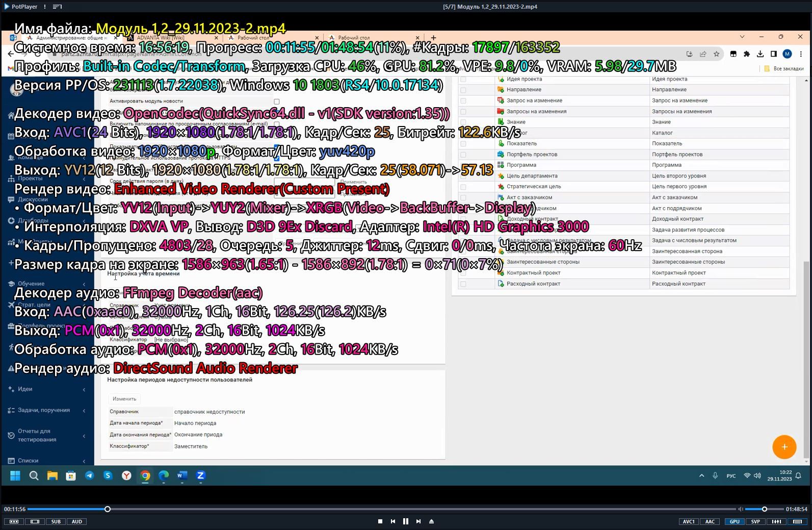Click Заместитель classifier value in video
This screenshot has height=530, width=812.
click(191, 446)
